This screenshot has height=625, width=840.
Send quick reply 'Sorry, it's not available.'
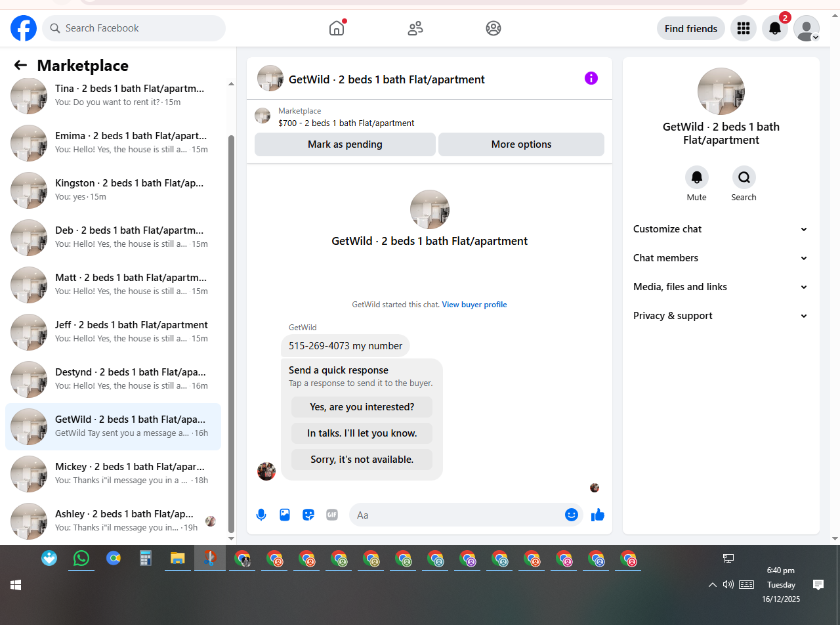(362, 460)
